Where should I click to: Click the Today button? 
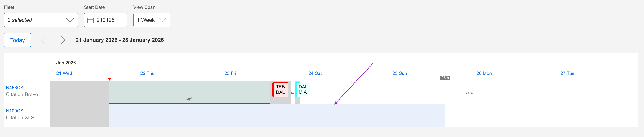[x=17, y=40]
